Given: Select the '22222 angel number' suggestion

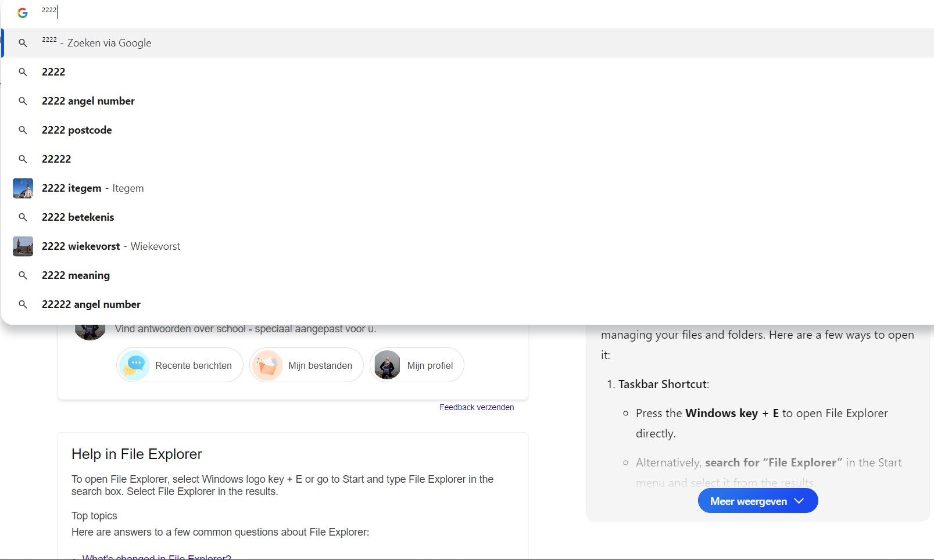Looking at the screenshot, I should pyautogui.click(x=91, y=304).
